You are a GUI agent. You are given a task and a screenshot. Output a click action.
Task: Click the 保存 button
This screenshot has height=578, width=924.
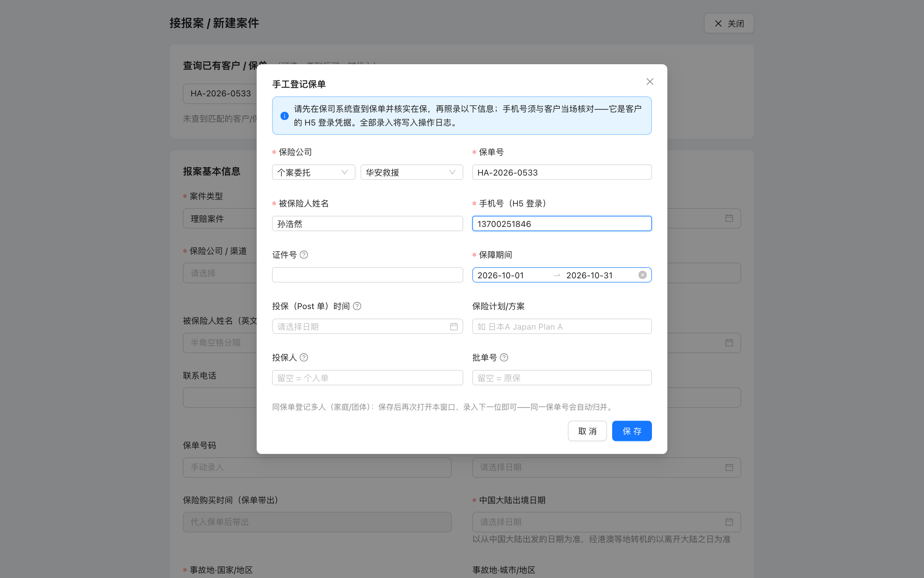pos(632,431)
